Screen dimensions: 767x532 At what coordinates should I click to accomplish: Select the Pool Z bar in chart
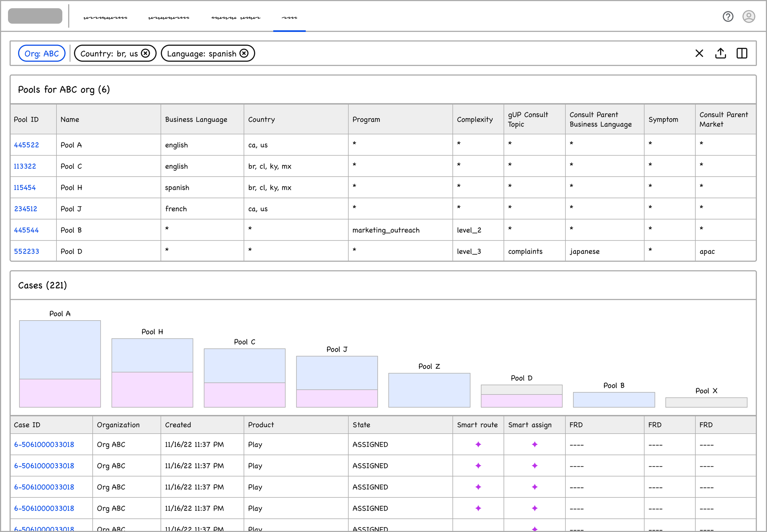point(429,390)
